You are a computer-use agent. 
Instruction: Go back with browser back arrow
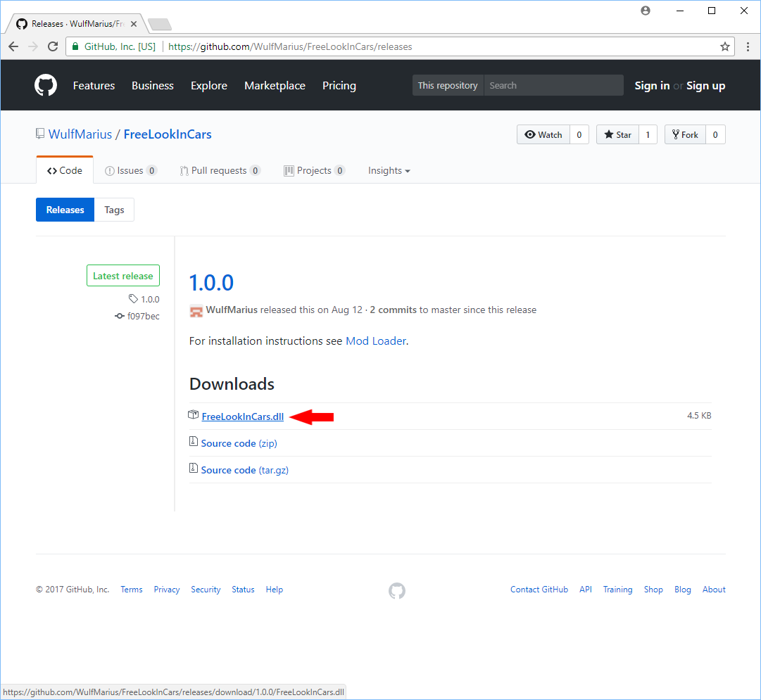13,46
